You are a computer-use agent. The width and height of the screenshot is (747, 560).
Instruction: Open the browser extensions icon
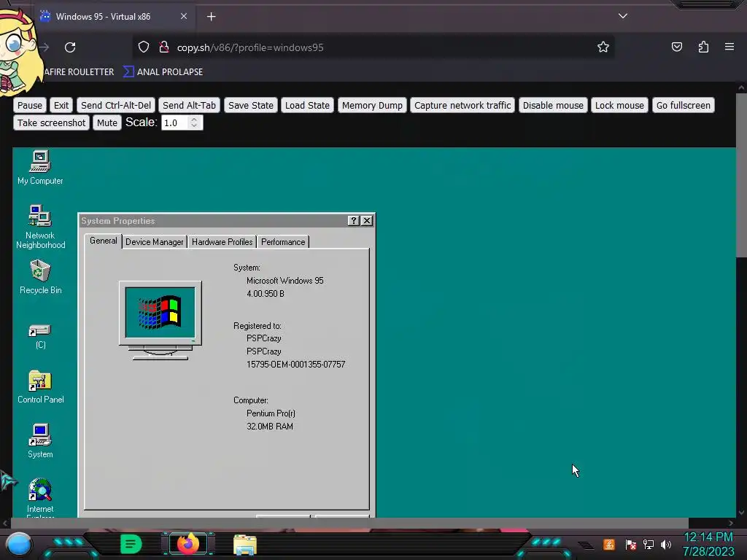click(703, 47)
